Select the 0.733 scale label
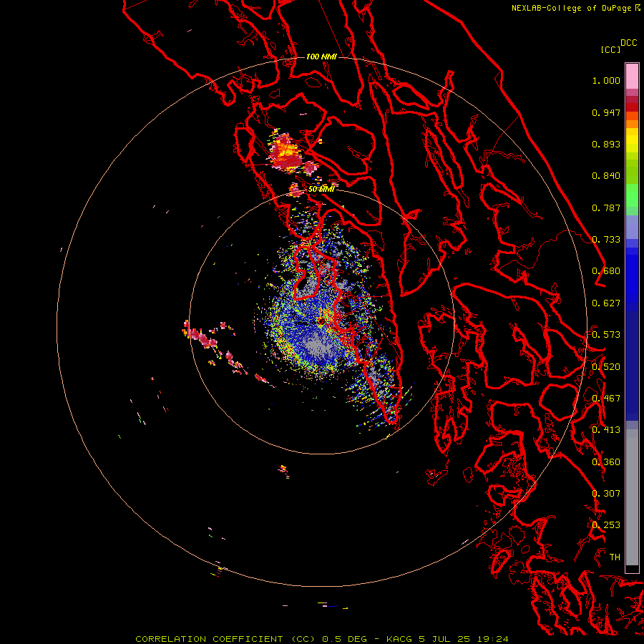This screenshot has height=644, width=644. pyautogui.click(x=606, y=240)
